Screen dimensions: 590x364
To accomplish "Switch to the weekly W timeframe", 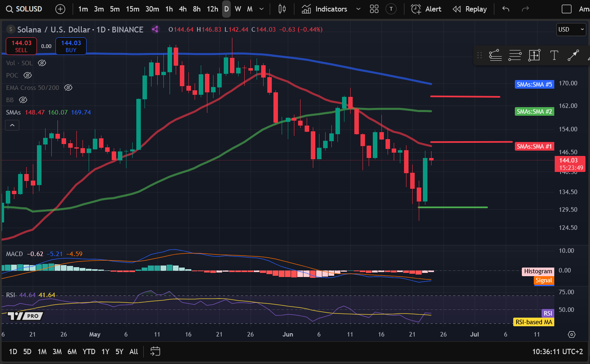I will click(x=238, y=9).
